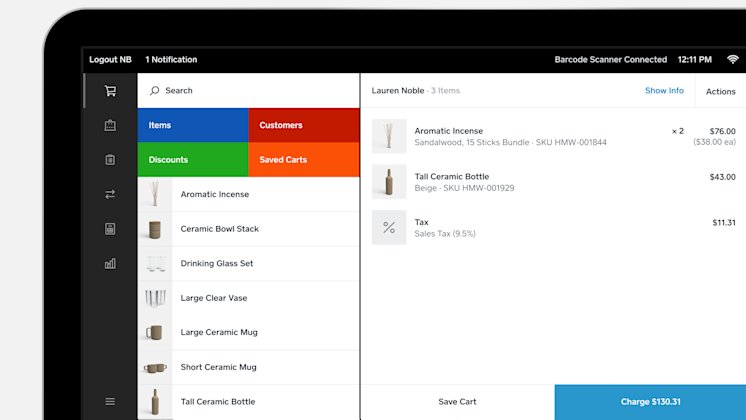Image resolution: width=746 pixels, height=420 pixels.
Task: Click the Save Cart button
Action: (458, 402)
